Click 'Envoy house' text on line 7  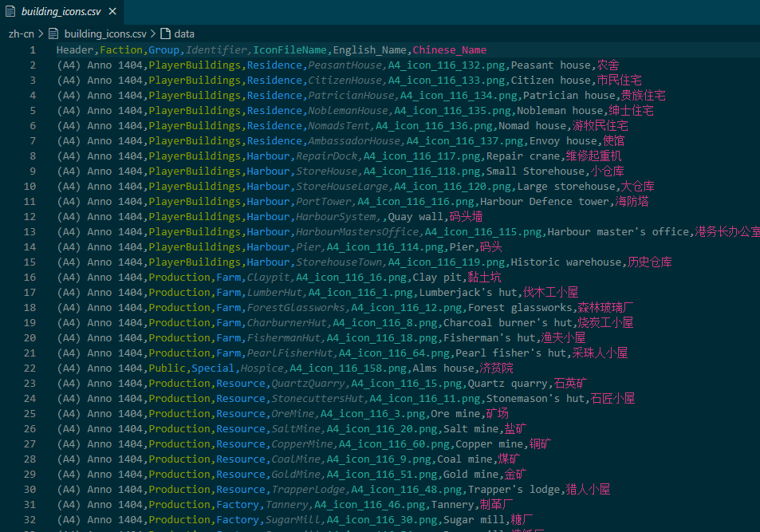563,141
